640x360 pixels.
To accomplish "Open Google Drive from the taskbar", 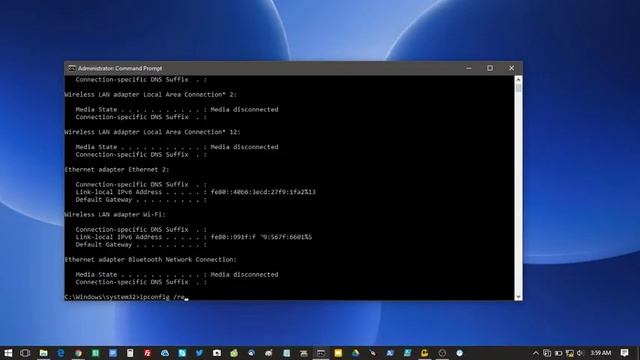I will coord(355,353).
